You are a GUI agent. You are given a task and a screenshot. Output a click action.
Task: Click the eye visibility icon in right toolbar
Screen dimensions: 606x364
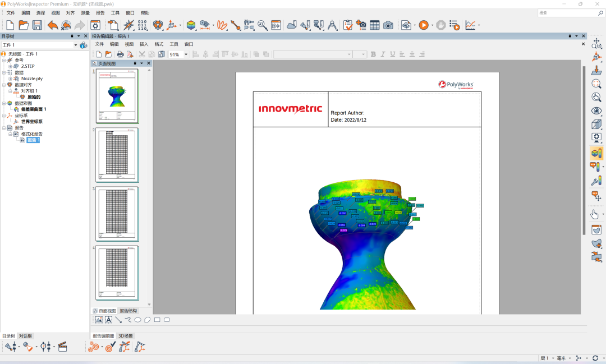tap(596, 110)
